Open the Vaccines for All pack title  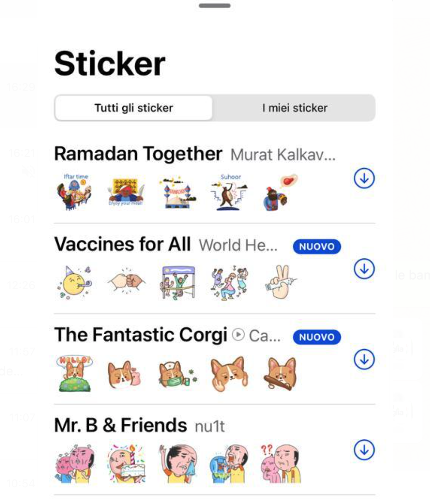(x=122, y=244)
